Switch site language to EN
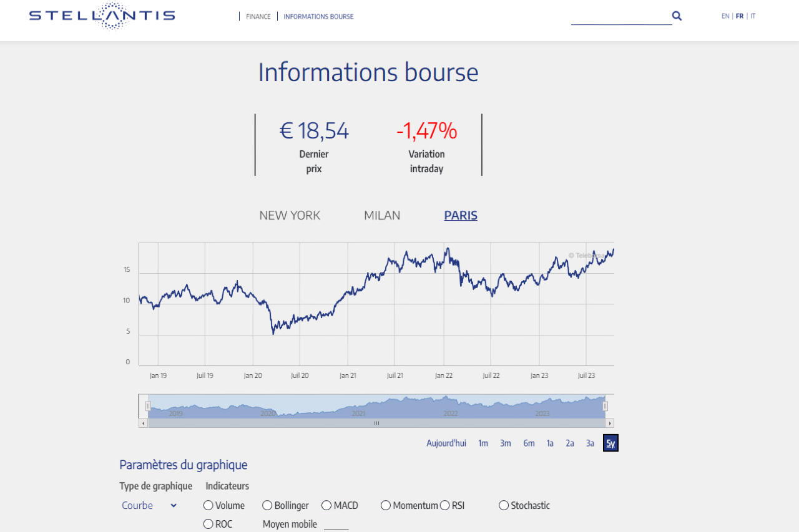Screen dimensions: 799x532 click(x=725, y=16)
